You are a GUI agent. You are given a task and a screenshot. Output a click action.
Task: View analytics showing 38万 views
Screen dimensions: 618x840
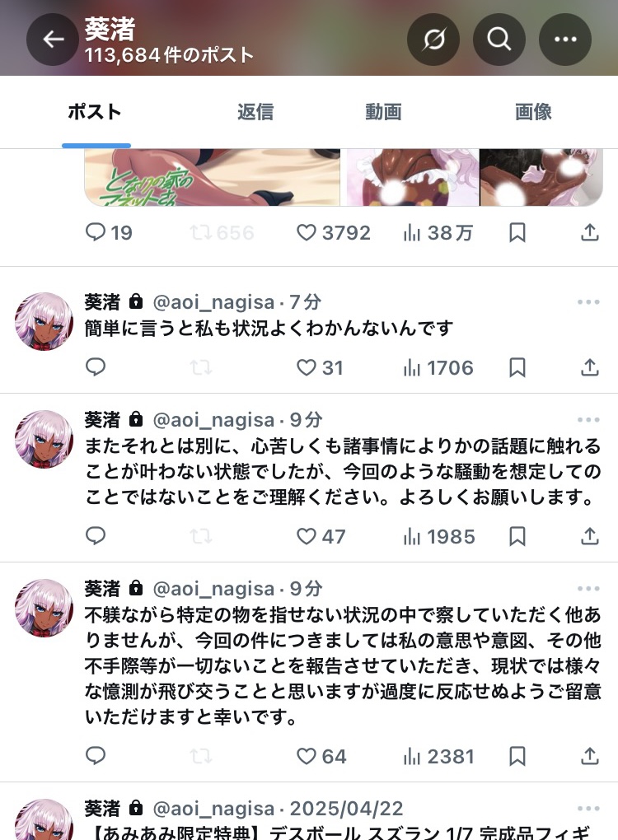tap(438, 232)
